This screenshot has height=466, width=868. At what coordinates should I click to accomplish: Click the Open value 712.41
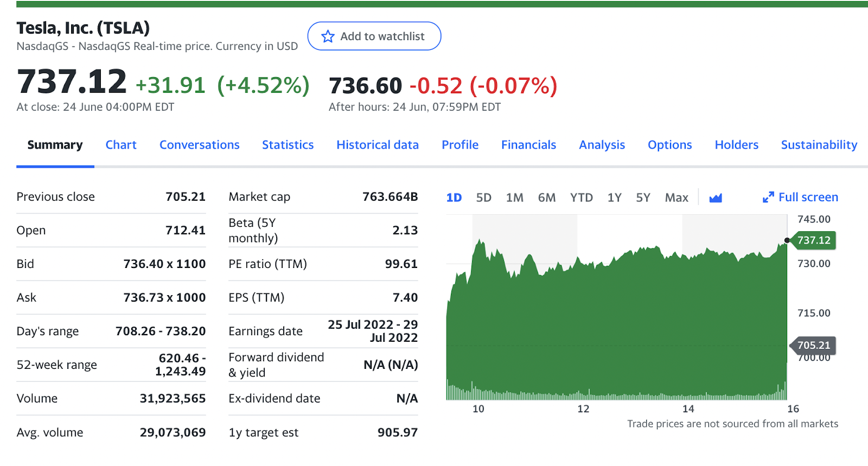(186, 230)
